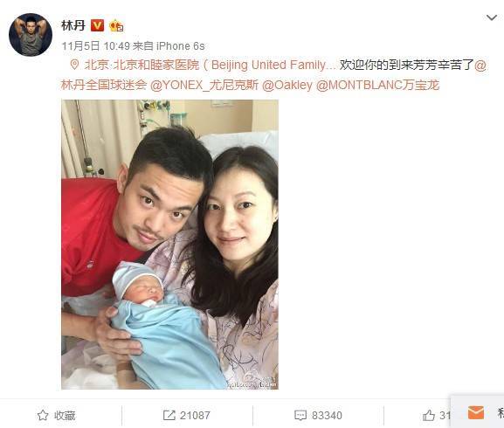The image size is (504, 428).
Task: Click the gold membership crown badge
Action: pyautogui.click(x=116, y=25)
